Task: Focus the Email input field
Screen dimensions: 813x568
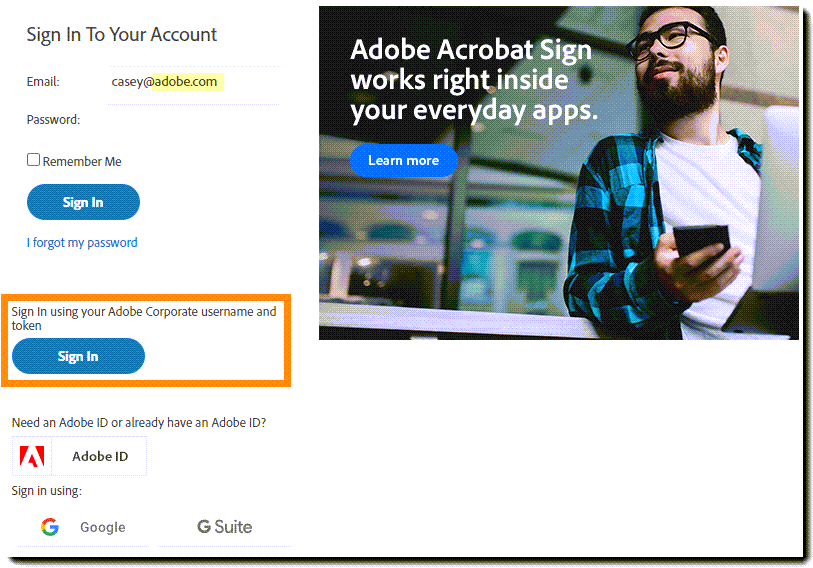Action: (193, 82)
